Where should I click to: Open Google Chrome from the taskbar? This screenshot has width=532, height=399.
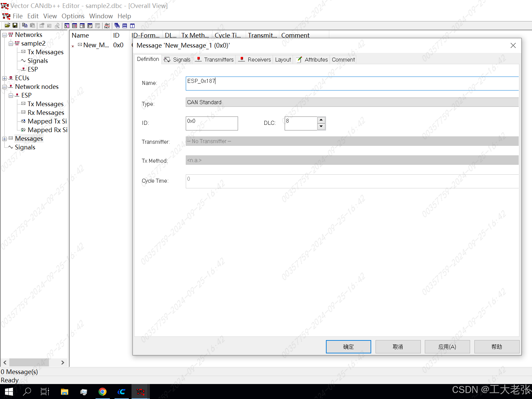(103, 392)
